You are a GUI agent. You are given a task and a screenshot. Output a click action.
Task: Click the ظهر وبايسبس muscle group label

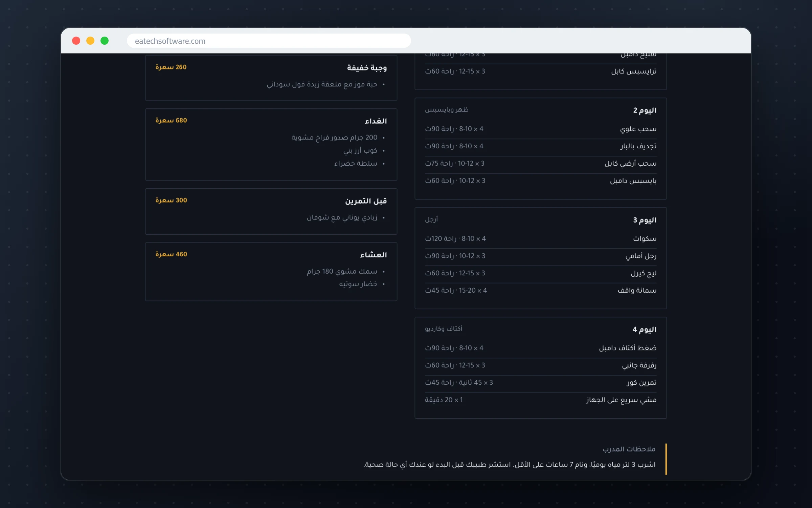(447, 110)
